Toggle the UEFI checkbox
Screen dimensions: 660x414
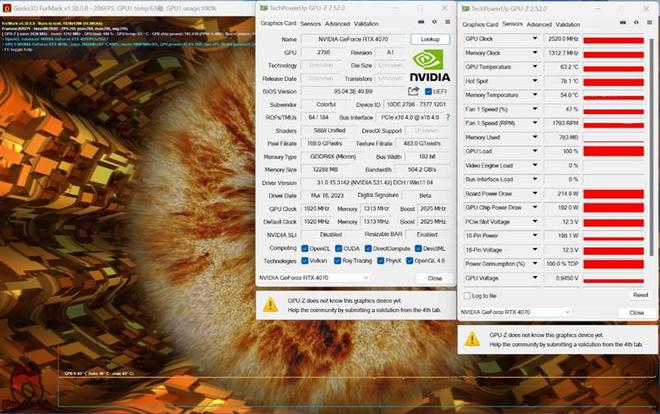coord(428,91)
